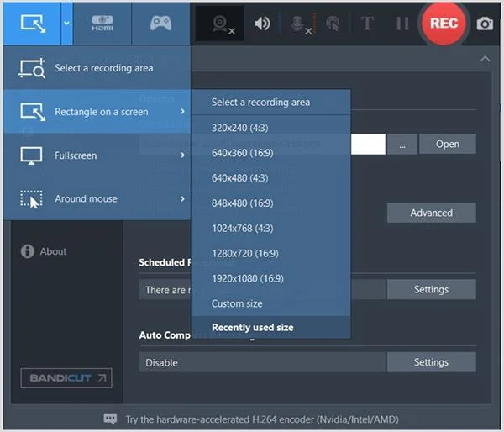Toggle the webcam overlay icon
This screenshot has width=504, height=432.
point(221,24)
